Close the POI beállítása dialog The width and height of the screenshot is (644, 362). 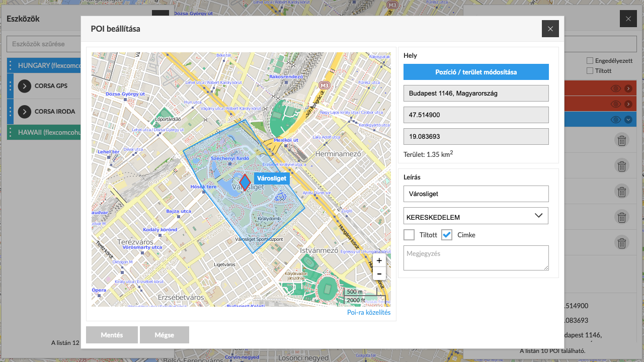[x=550, y=29]
